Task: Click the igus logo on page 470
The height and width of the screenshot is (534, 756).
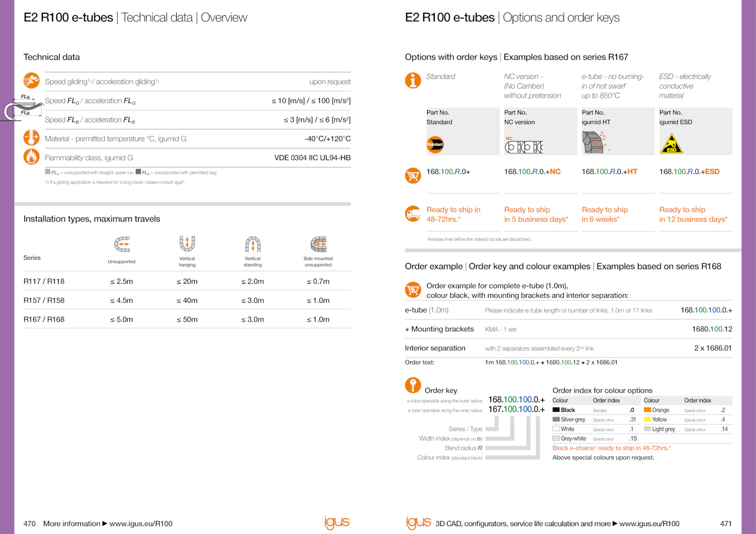Action: pyautogui.click(x=337, y=522)
